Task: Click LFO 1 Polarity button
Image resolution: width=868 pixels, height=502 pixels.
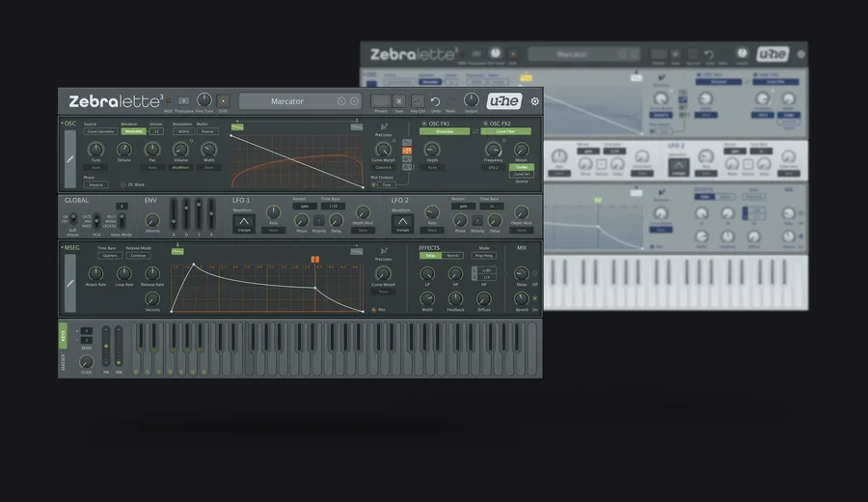Action: coord(319,221)
